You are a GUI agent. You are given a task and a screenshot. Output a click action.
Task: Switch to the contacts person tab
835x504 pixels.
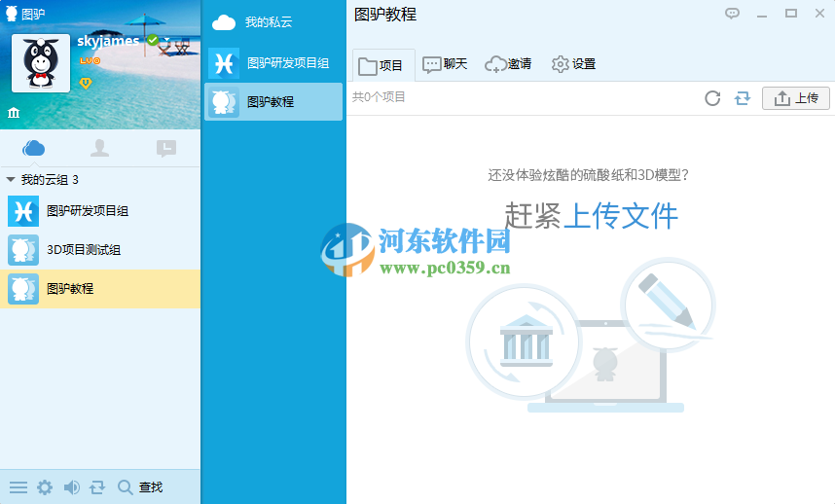click(x=99, y=148)
